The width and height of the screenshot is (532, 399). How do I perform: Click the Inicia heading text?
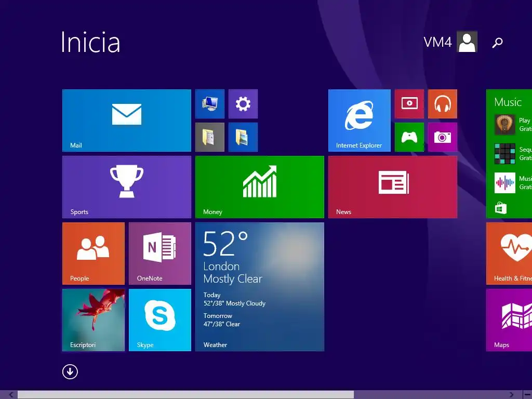[90, 42]
